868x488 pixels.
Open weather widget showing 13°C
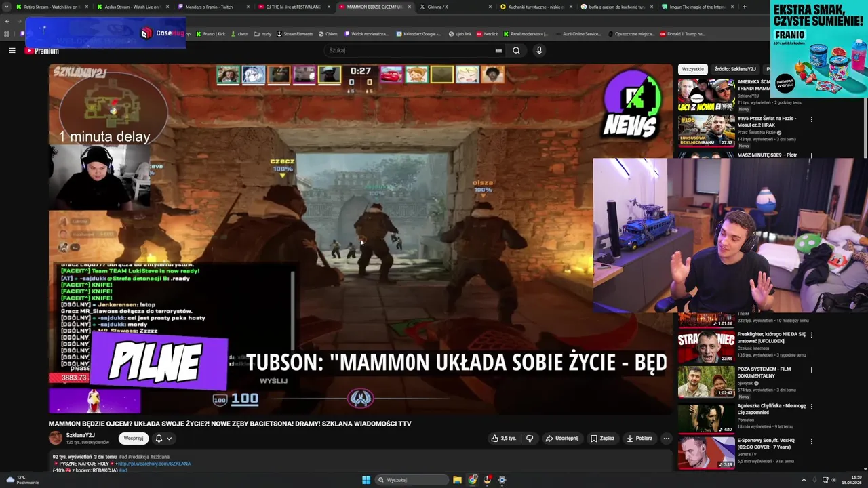[22, 480]
